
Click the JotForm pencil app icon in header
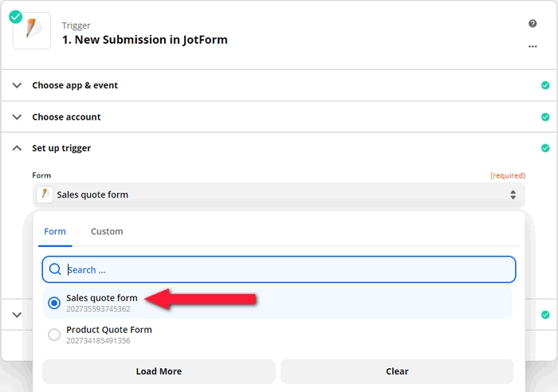coord(32,30)
